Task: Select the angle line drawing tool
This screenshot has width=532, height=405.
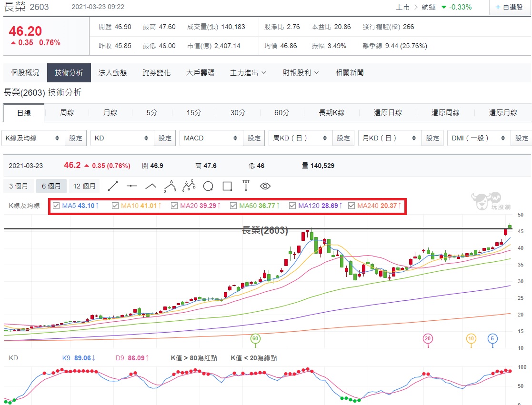Action: click(151, 186)
